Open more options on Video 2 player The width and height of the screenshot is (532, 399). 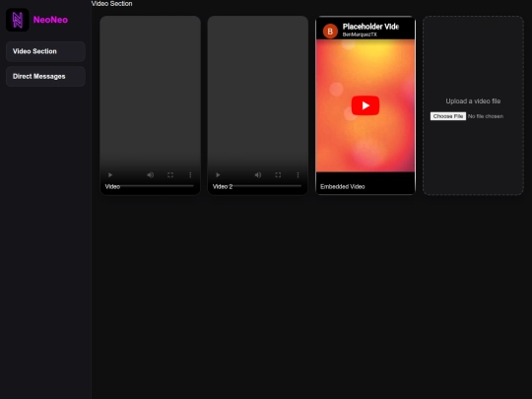[x=298, y=175]
